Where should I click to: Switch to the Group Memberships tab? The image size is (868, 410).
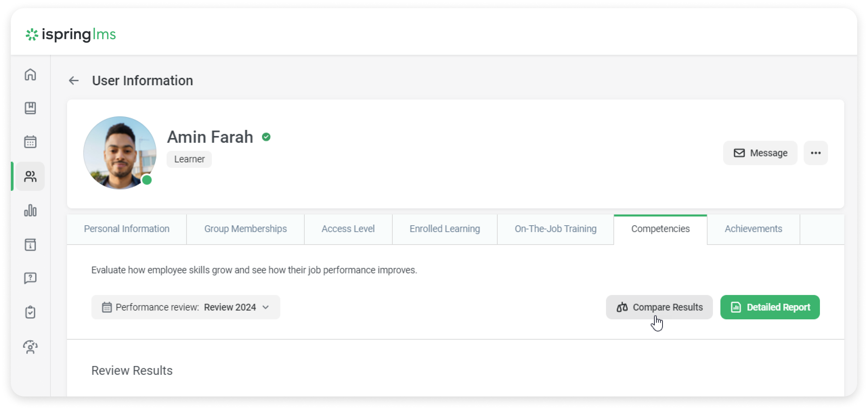245,229
